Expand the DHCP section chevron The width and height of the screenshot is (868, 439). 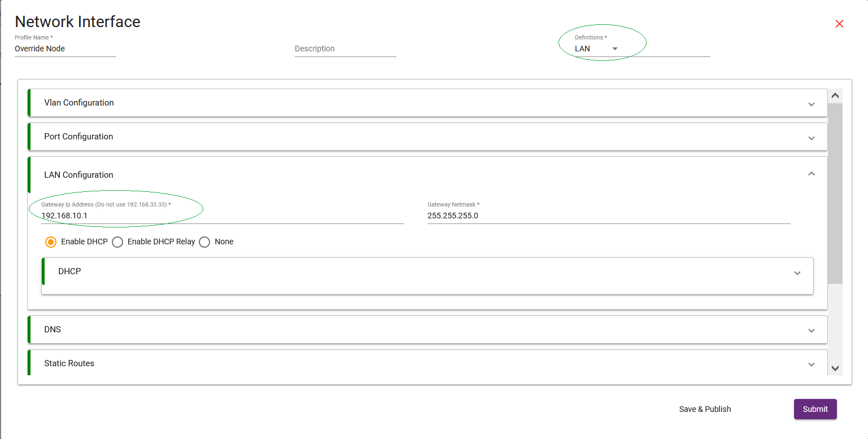[x=797, y=273]
